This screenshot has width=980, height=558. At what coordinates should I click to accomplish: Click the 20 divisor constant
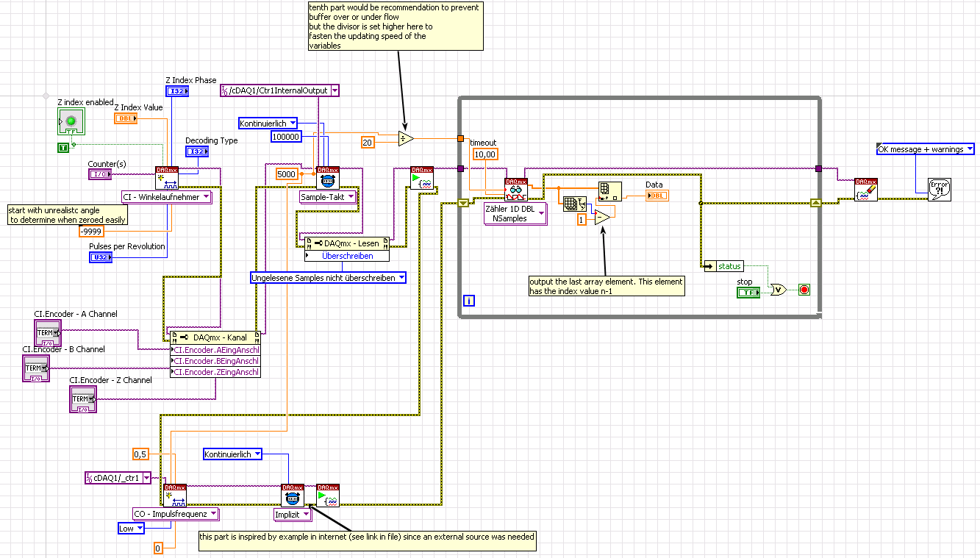pos(369,142)
